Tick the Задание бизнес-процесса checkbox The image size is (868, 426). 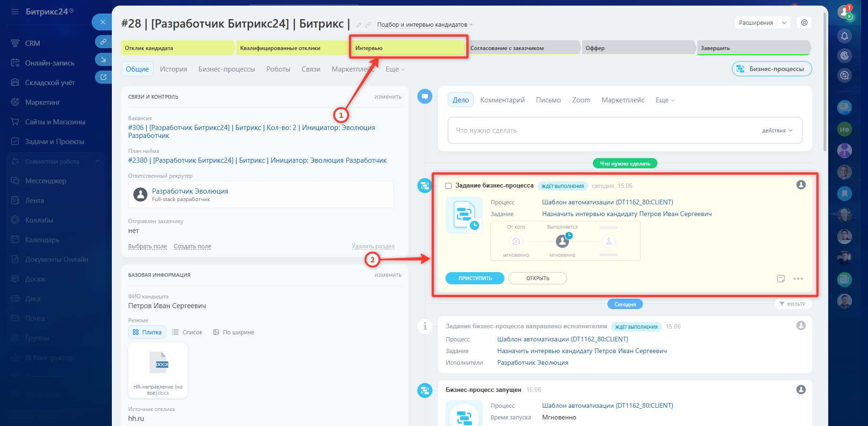tap(449, 186)
